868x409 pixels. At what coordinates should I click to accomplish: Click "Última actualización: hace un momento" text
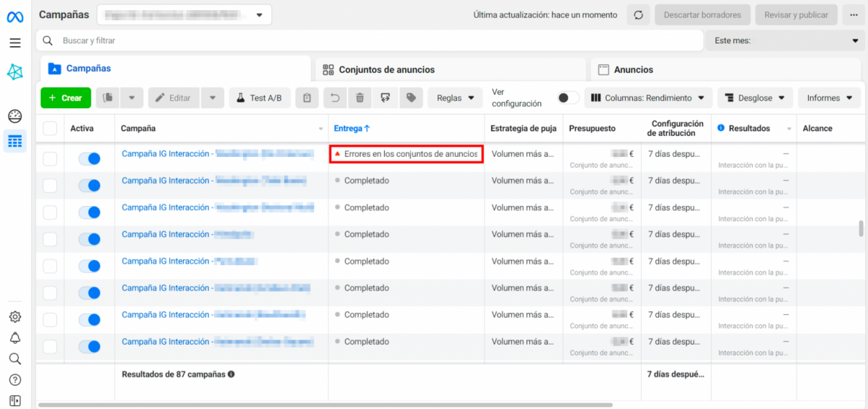click(545, 15)
